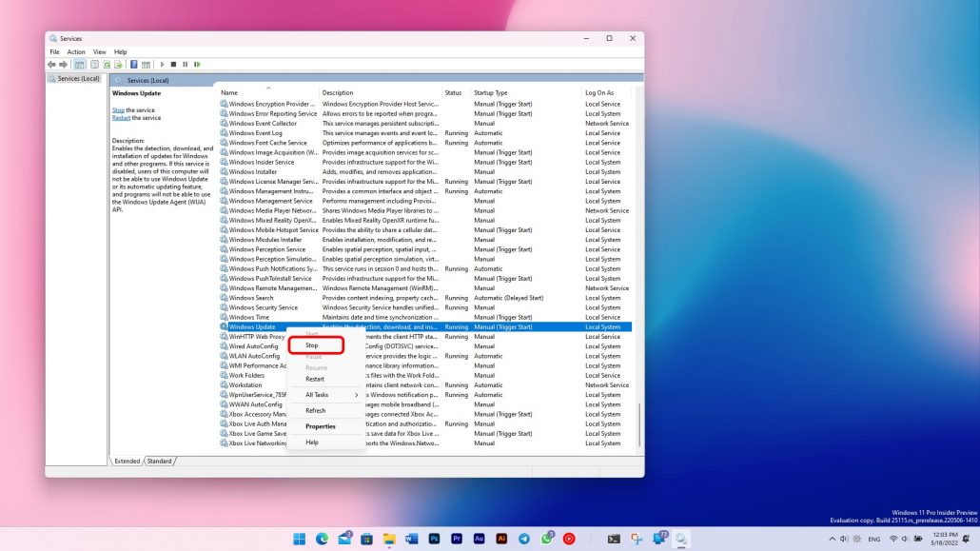The width and height of the screenshot is (980, 551).
Task: Open Photoshop from the taskbar
Action: pos(434,539)
